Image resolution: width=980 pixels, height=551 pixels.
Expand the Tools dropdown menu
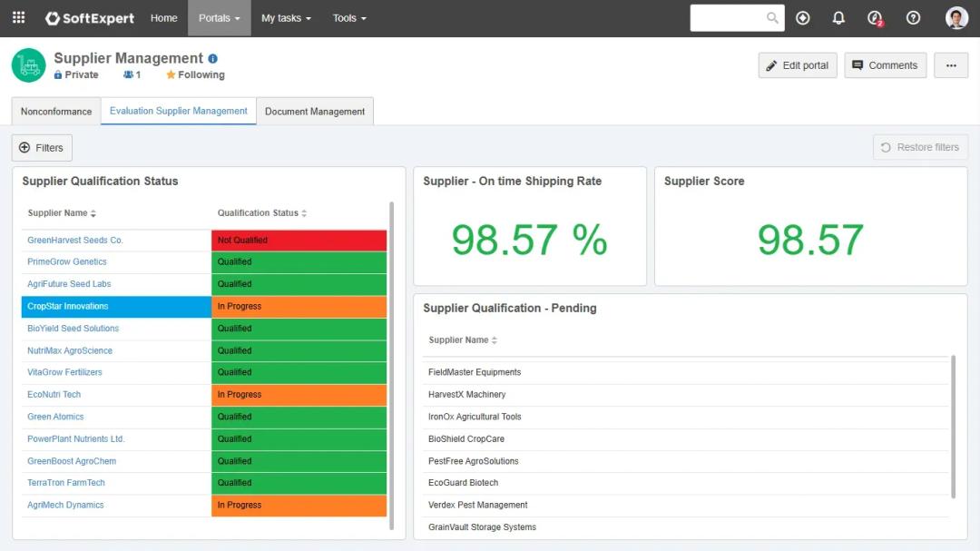349,18
